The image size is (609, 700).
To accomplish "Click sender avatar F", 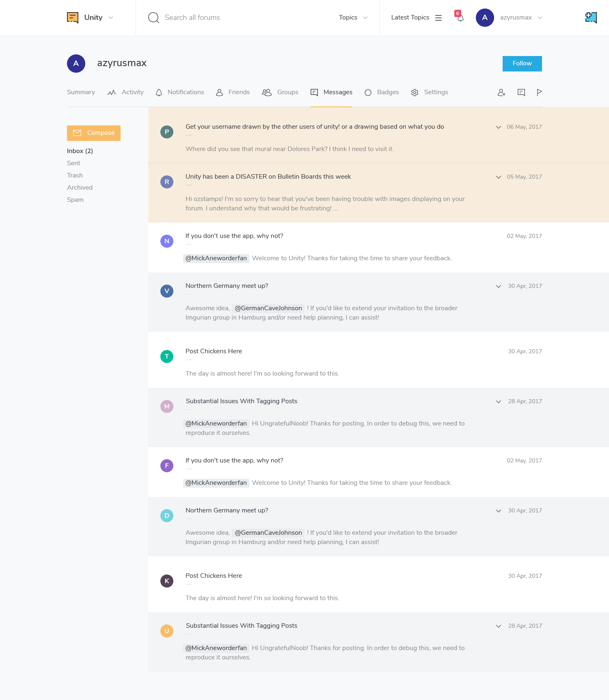I will pos(167,466).
